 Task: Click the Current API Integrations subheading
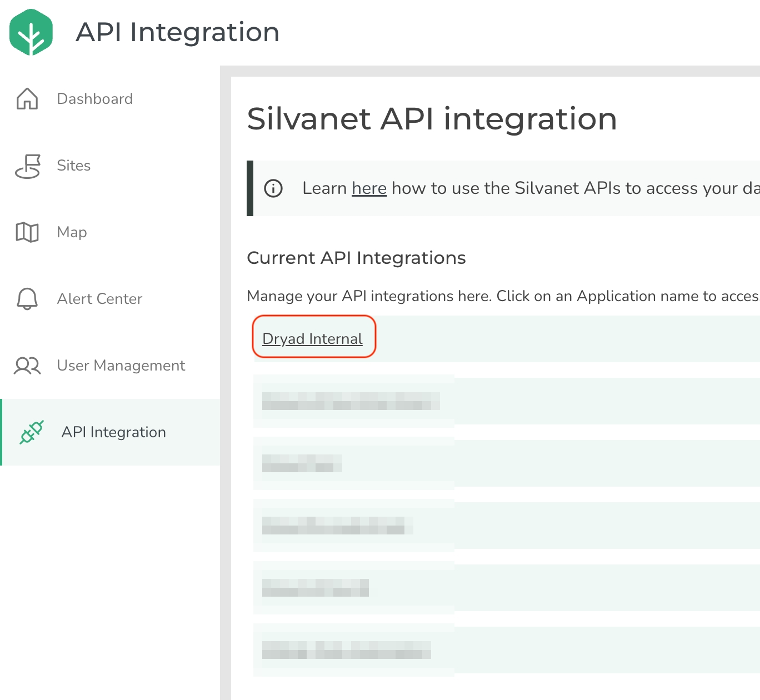point(356,258)
